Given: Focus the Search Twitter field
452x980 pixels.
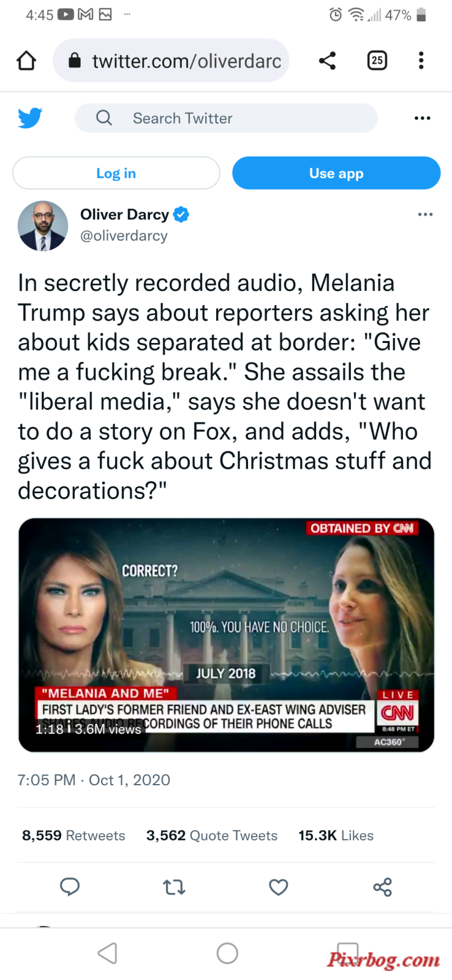Looking at the screenshot, I should point(226,118).
